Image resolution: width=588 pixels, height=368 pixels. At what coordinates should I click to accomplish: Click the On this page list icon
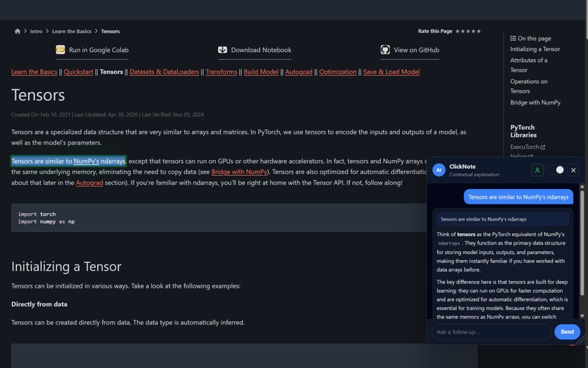(x=513, y=38)
